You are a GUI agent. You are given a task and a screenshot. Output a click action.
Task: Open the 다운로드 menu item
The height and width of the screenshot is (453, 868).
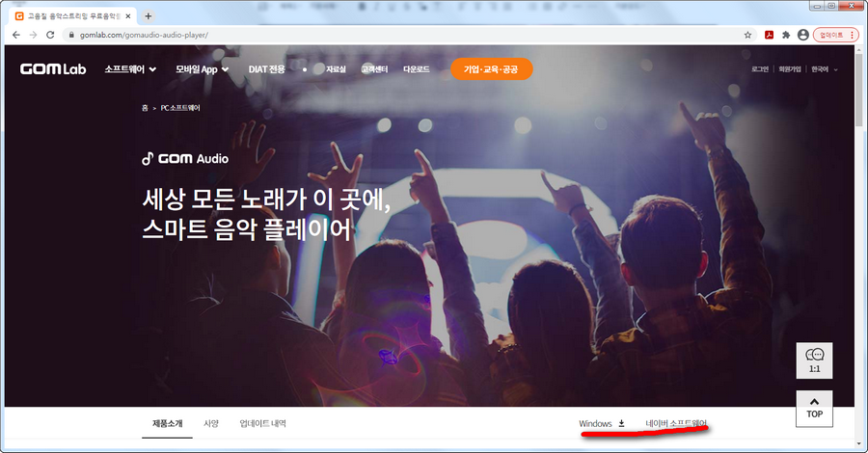[417, 69]
